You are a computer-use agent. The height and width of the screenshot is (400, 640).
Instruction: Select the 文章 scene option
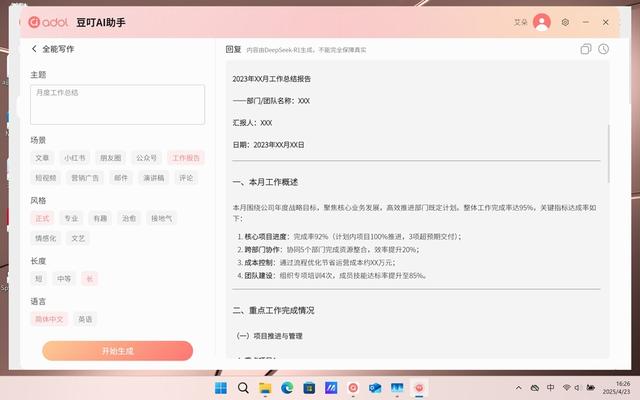pos(42,158)
